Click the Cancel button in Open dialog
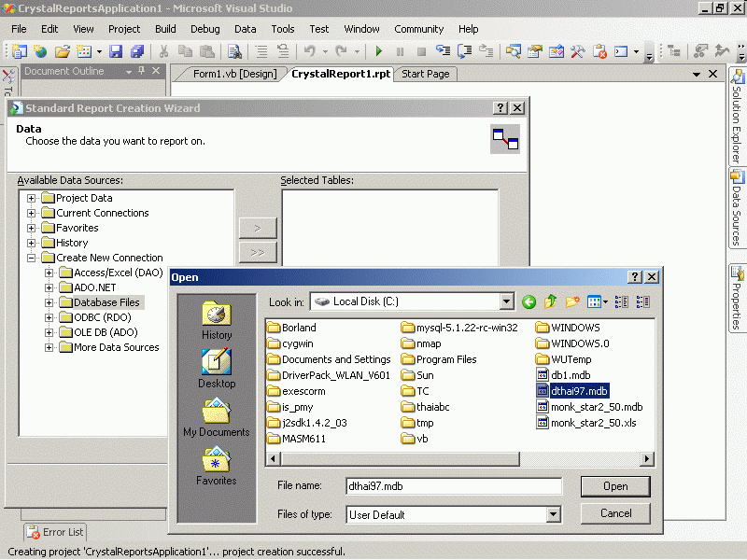The image size is (747, 560). point(615,513)
